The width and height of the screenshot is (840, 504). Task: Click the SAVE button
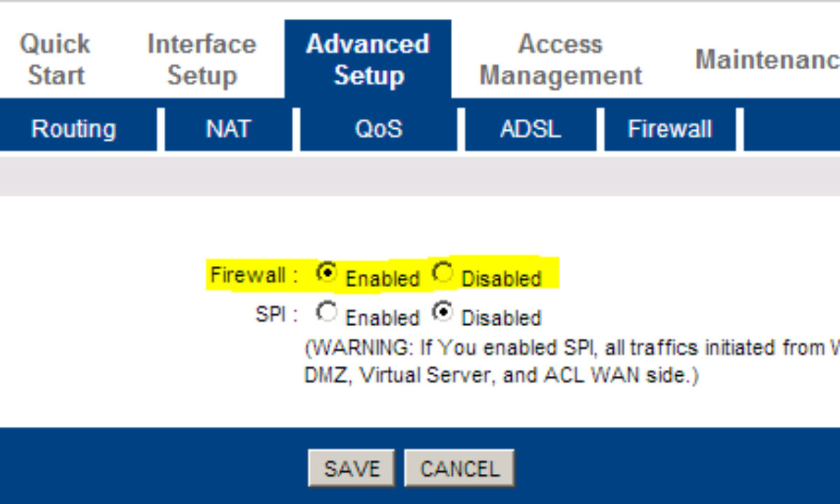[x=351, y=468]
